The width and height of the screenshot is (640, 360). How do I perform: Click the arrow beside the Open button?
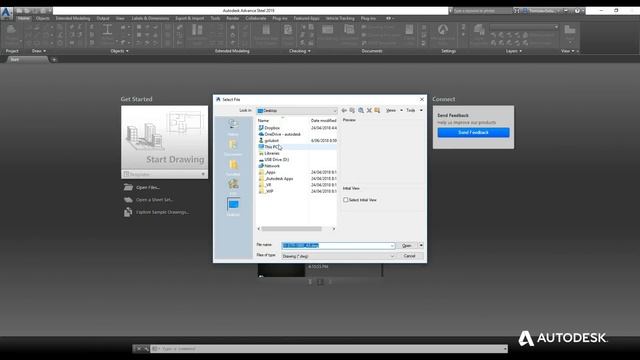pos(421,245)
